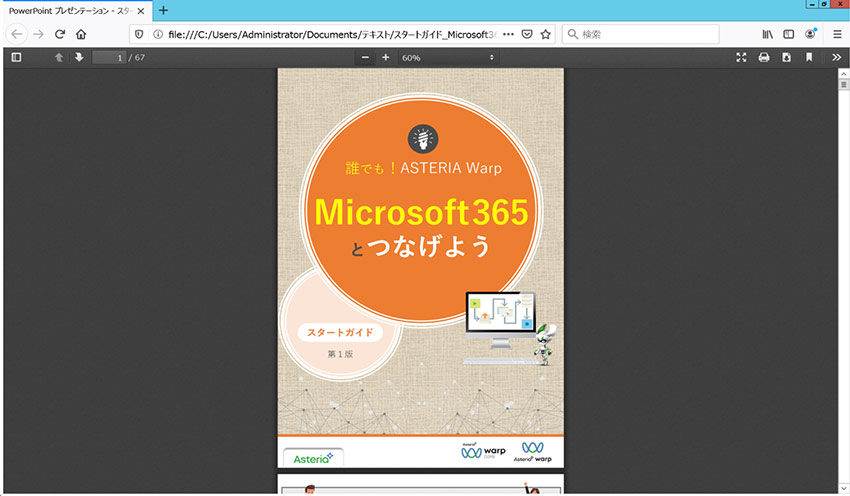Copy current view bookmark link
The image size is (850, 496).
809,57
